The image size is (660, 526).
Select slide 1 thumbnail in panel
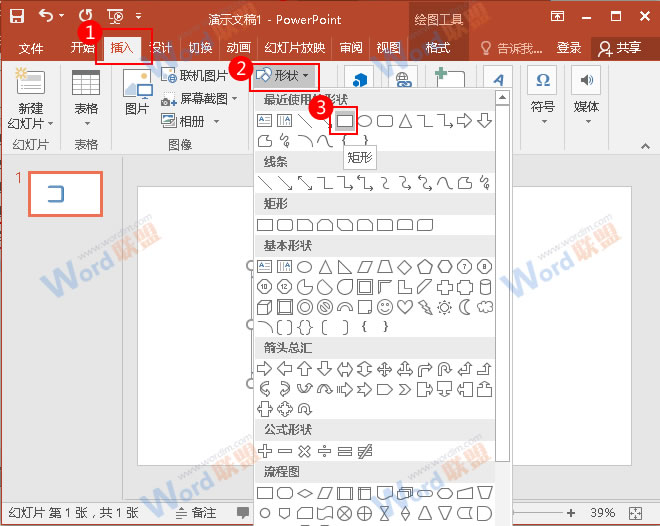pos(66,194)
